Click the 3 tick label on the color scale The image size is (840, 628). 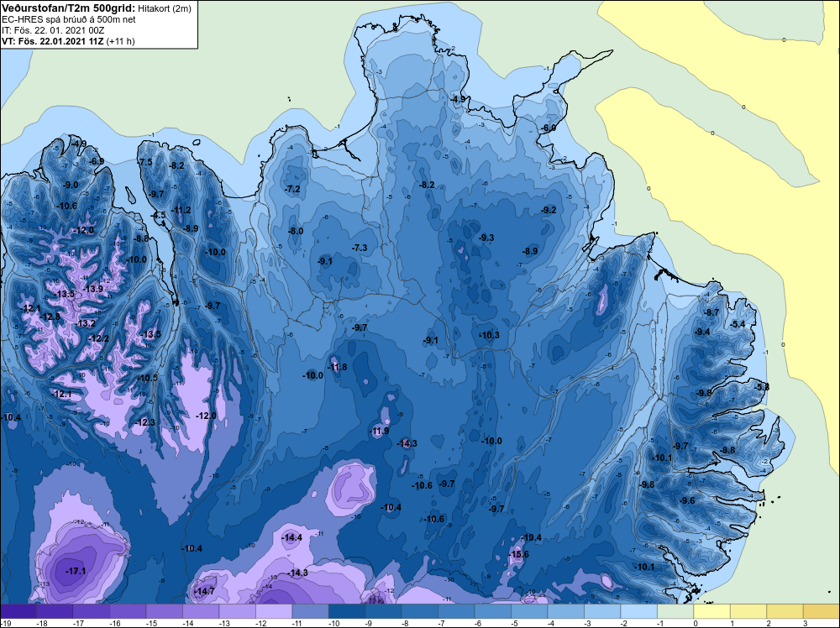coord(806,623)
